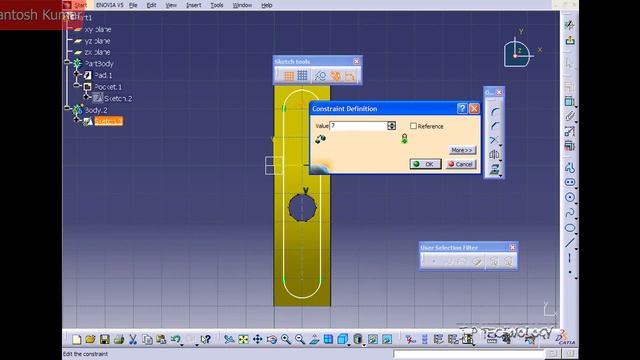
Task: Open the Tools menu
Action: tap(217, 5)
